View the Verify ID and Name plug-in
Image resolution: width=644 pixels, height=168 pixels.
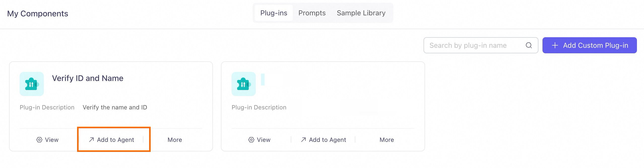click(x=47, y=140)
